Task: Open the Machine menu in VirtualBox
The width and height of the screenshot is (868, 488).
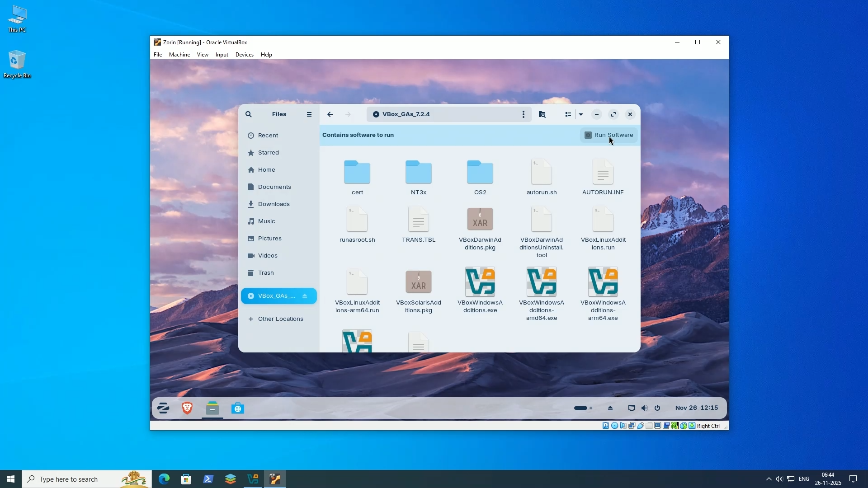Action: 179,54
